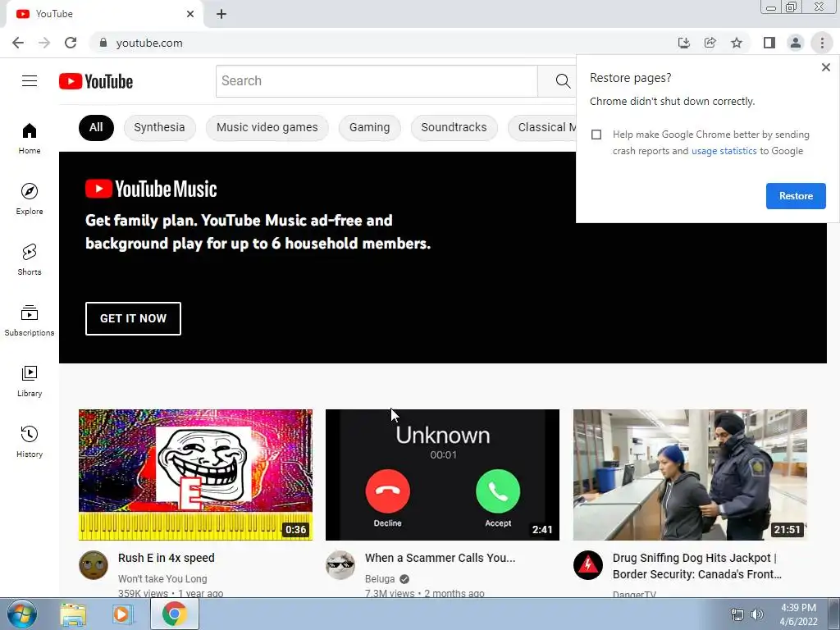Open the Windows Start menu
840x630 pixels.
(21, 614)
